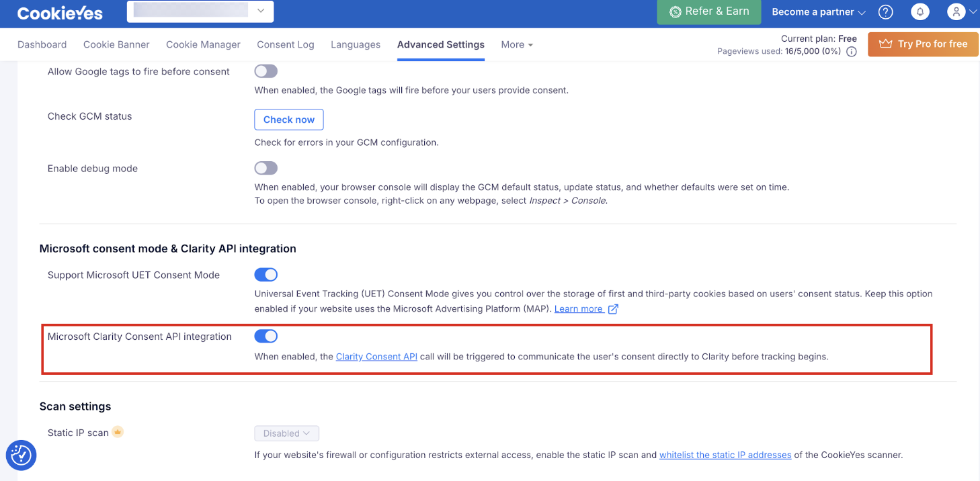Screen dimensions: 980x481
Task: Click Try Pro for free button
Action: click(x=923, y=44)
